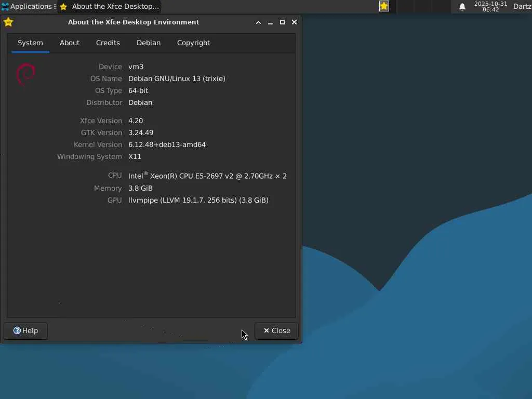Click the Memory value 3.8 GiB
Viewport: 532px width, 399px height.
tap(140, 188)
